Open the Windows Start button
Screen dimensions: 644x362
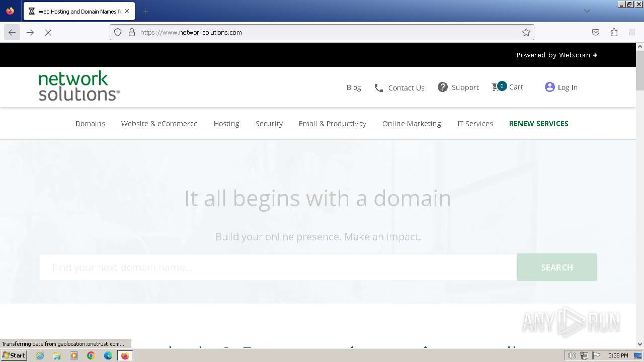[x=14, y=355]
